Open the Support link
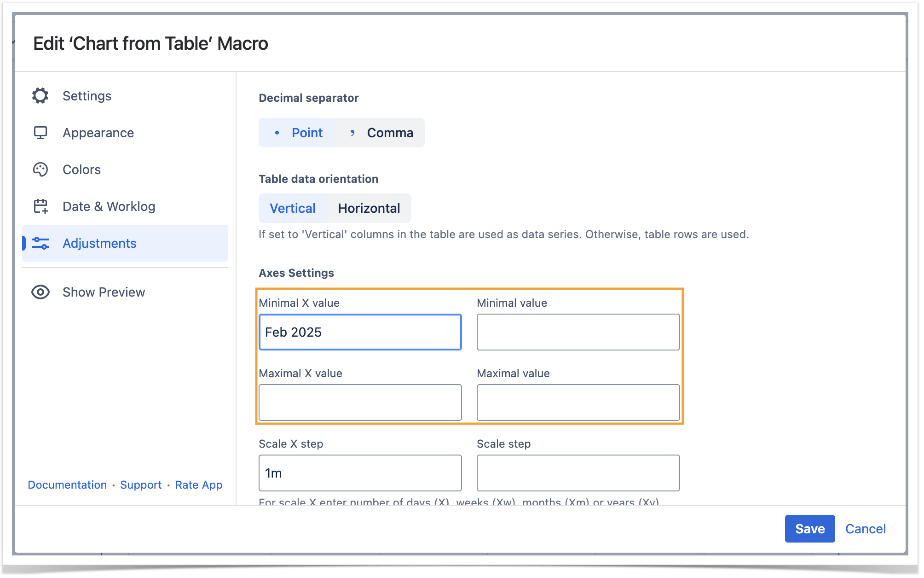The width and height of the screenshot is (924, 578). (x=141, y=485)
